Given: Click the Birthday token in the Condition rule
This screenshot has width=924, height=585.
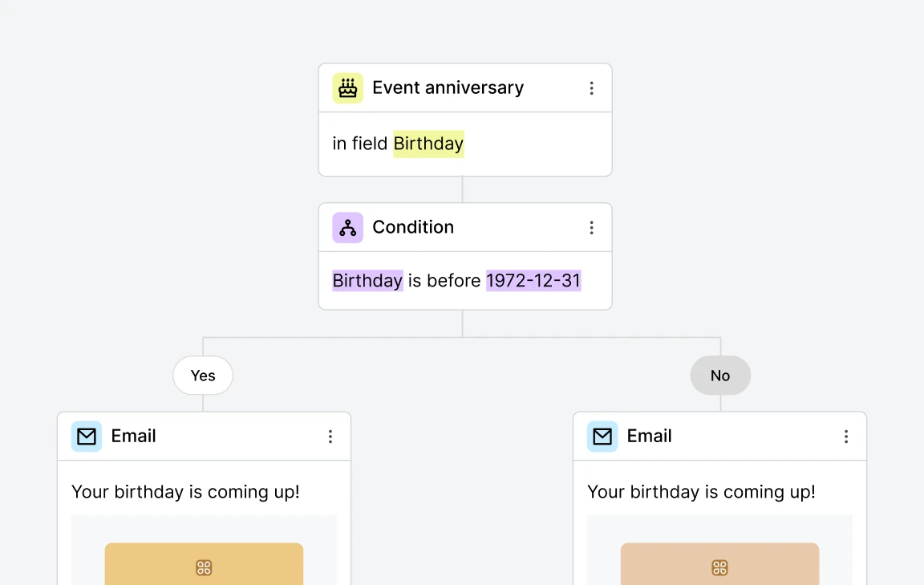Looking at the screenshot, I should click(367, 280).
